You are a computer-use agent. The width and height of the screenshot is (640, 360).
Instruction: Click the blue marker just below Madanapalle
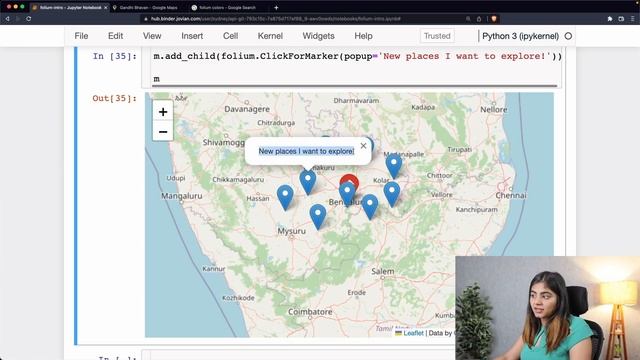pyautogui.click(x=394, y=165)
